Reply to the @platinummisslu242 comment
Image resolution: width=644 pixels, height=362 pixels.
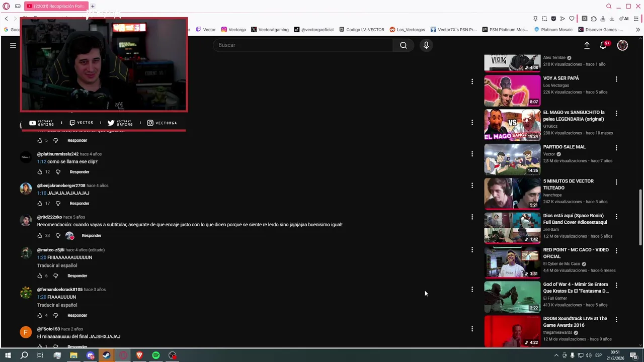click(79, 172)
